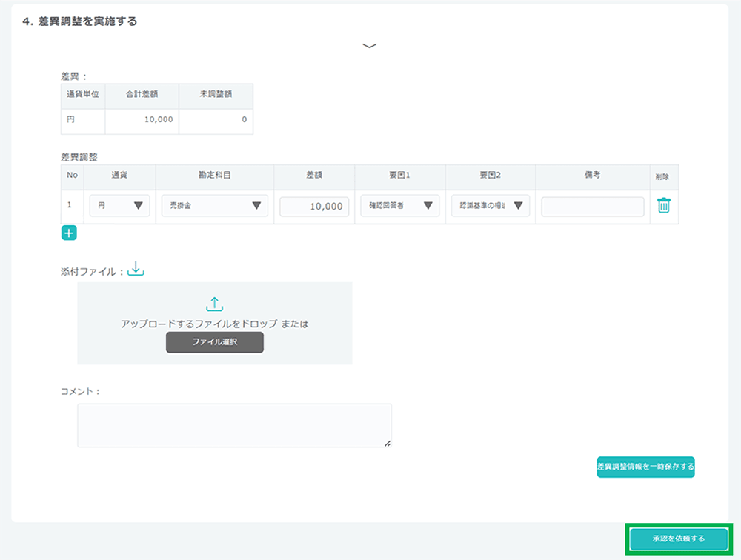Expand the 要因2 dropdown in row 1

pos(490,206)
